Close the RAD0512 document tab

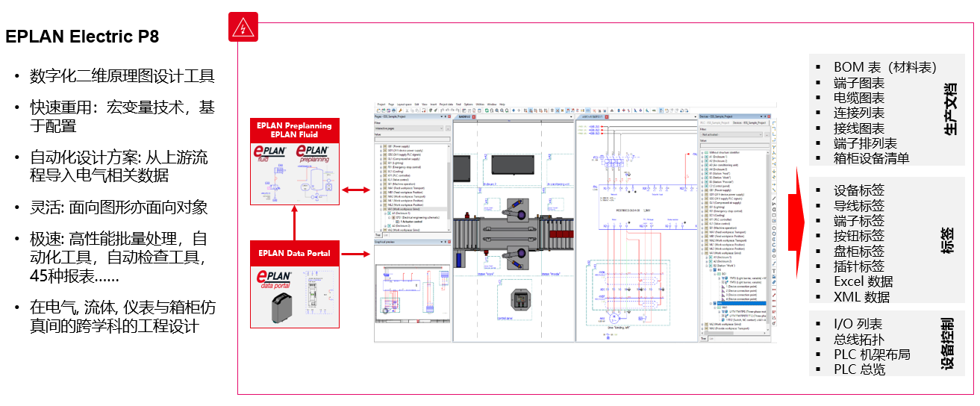pos(474,116)
